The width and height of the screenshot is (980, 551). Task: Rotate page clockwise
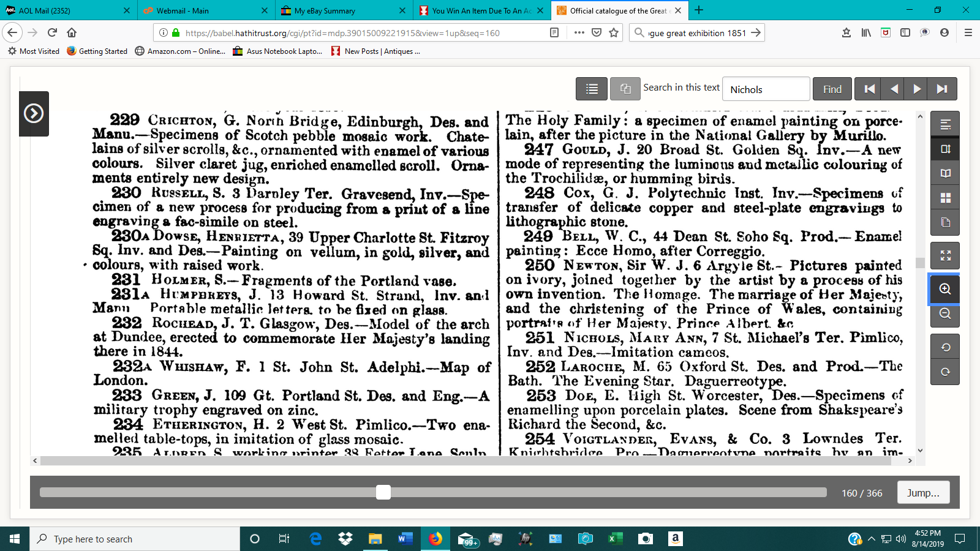945,372
